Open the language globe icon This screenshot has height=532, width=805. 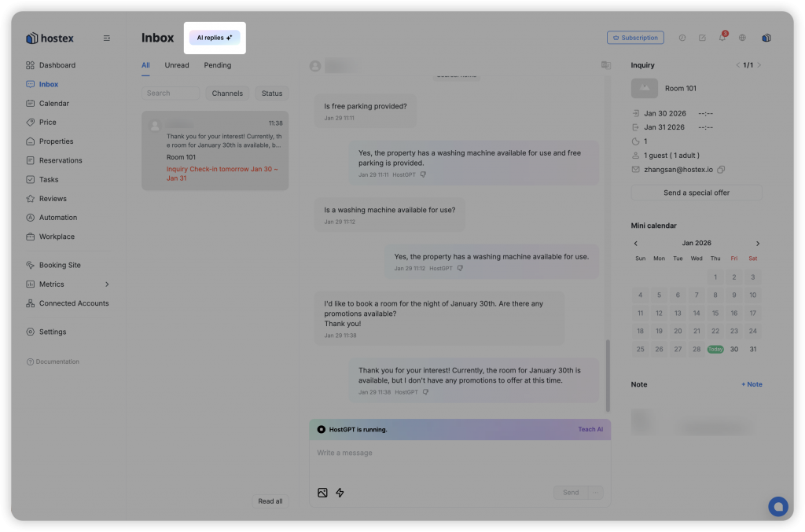point(743,38)
